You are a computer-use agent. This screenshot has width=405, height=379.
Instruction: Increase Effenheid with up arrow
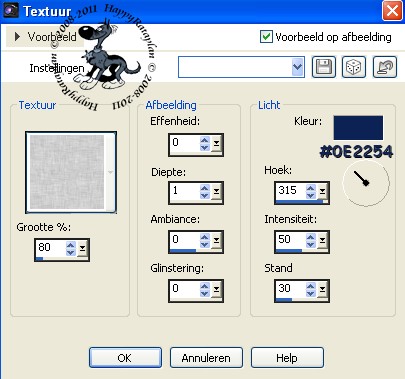click(205, 140)
